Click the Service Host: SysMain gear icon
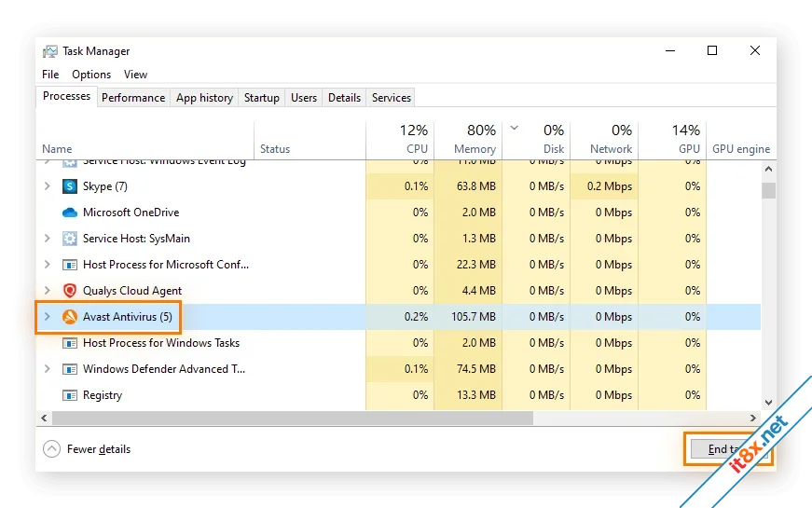 point(69,239)
